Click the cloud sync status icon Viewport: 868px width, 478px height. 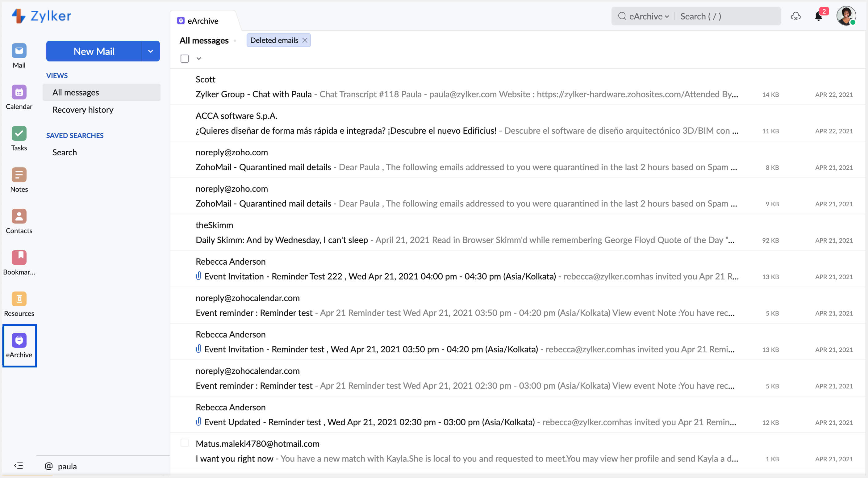click(x=795, y=16)
